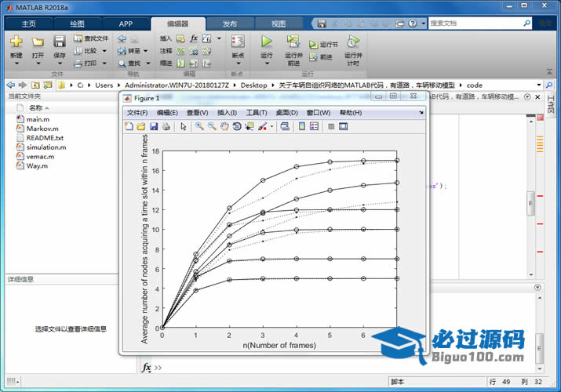This screenshot has width=561, height=392.
Task: Click the Compare (比较) button
Action: 86,51
